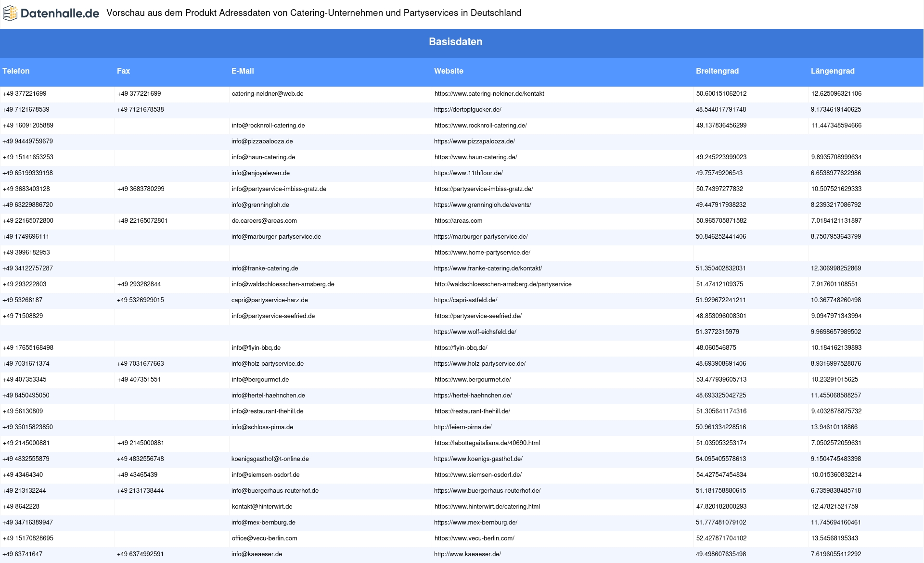Open https://www.bergourmet.de/ website

(x=473, y=380)
